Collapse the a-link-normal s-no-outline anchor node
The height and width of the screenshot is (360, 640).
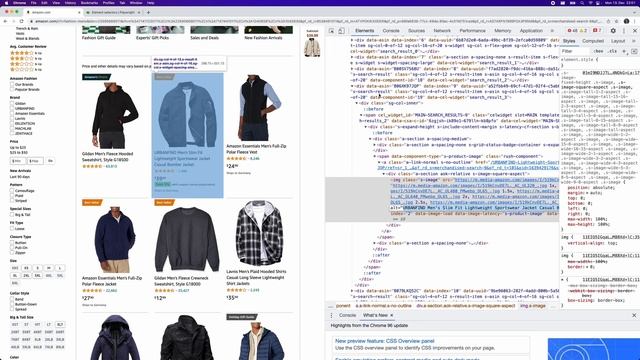tap(379, 162)
